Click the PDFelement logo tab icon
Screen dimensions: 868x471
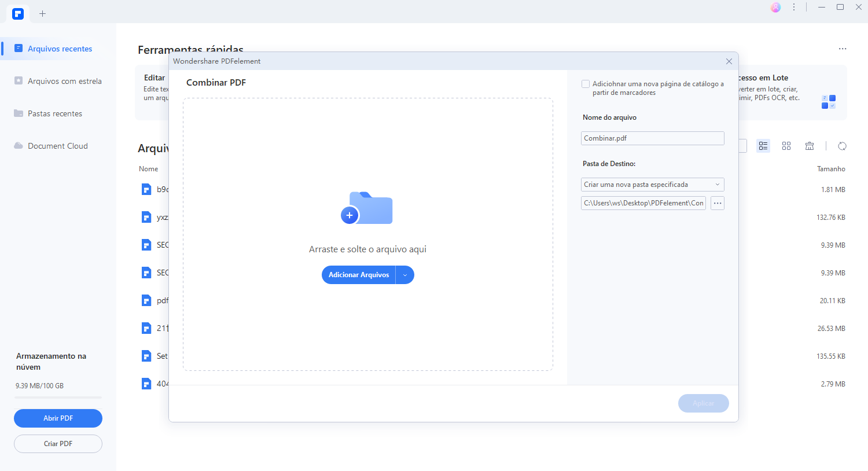[x=17, y=13]
